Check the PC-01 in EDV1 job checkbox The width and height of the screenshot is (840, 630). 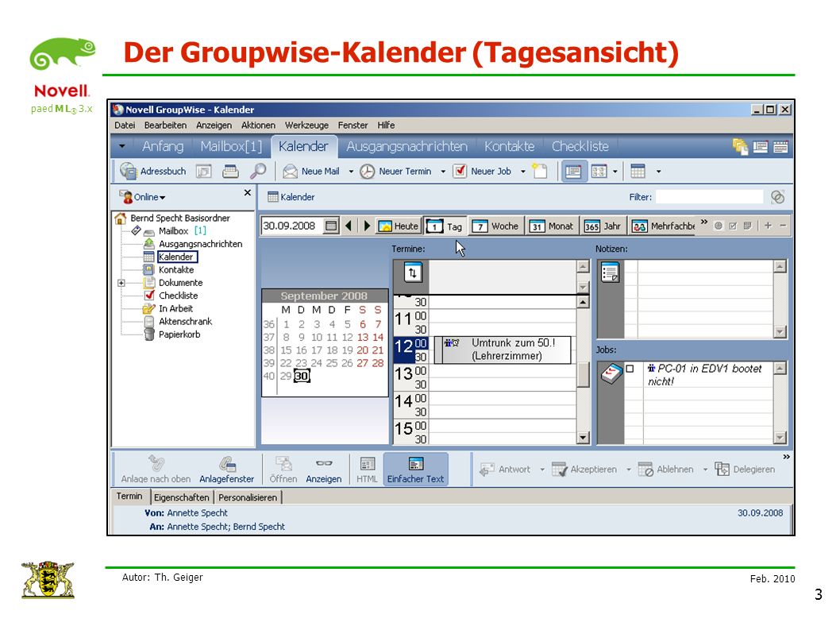click(630, 369)
